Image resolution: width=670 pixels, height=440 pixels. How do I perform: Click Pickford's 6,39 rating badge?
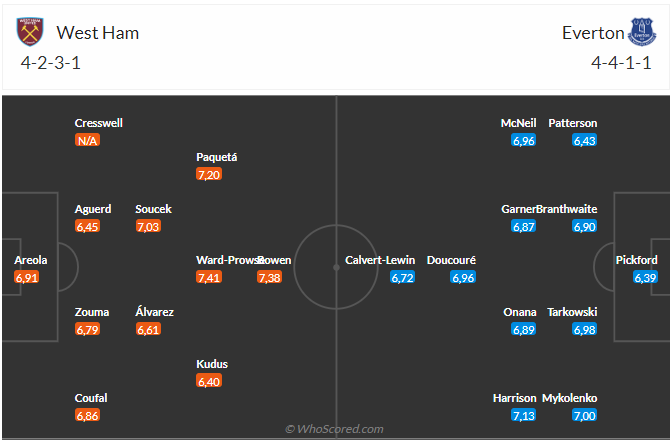click(645, 277)
